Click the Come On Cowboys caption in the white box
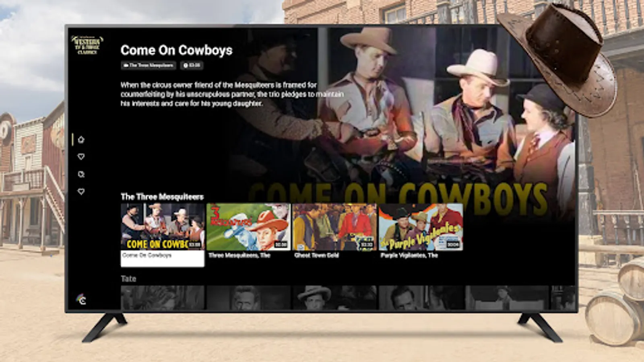The height and width of the screenshot is (362, 644). tap(147, 255)
